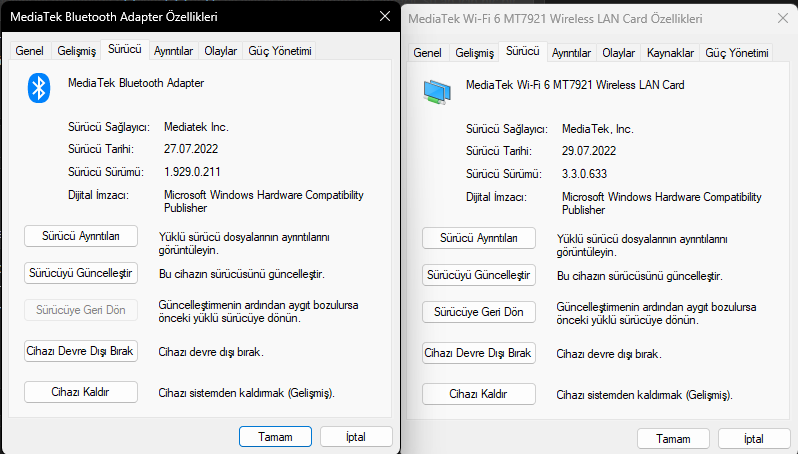Click device name MediaTek Bluetooth Adapter
This screenshot has width=798, height=454.
pos(136,83)
